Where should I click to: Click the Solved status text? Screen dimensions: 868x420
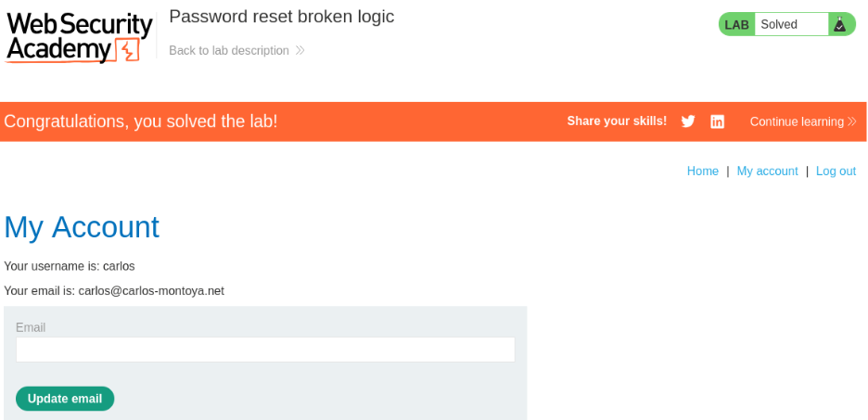779,24
